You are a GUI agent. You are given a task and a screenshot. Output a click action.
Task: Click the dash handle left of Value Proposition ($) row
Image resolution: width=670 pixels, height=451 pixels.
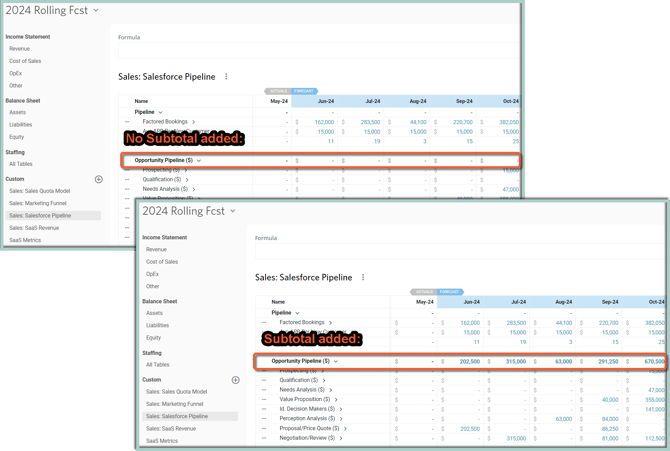point(264,399)
